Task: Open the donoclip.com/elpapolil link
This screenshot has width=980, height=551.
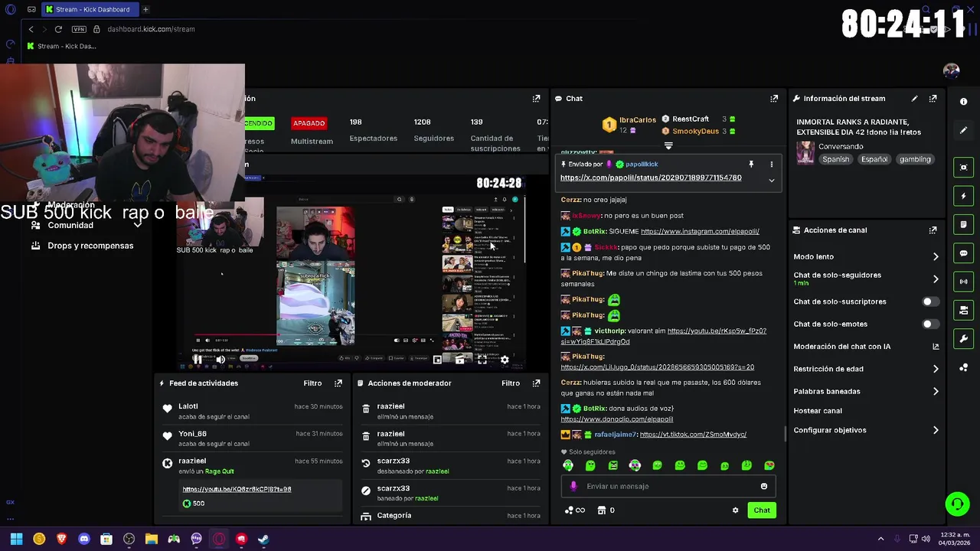Action: (617, 419)
